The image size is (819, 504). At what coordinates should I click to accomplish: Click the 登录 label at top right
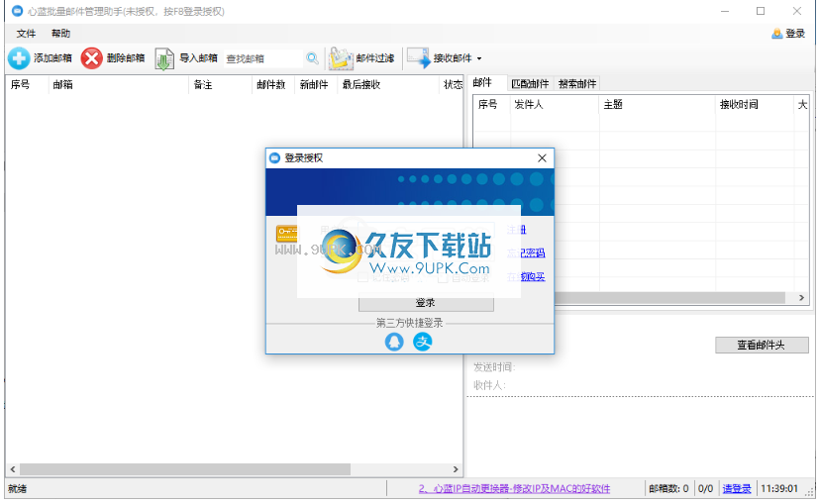coord(795,34)
